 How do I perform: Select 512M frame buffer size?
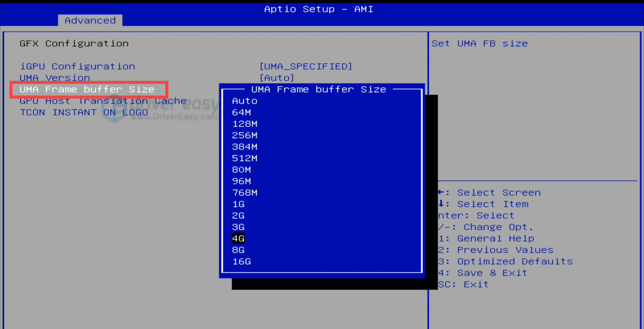point(245,158)
